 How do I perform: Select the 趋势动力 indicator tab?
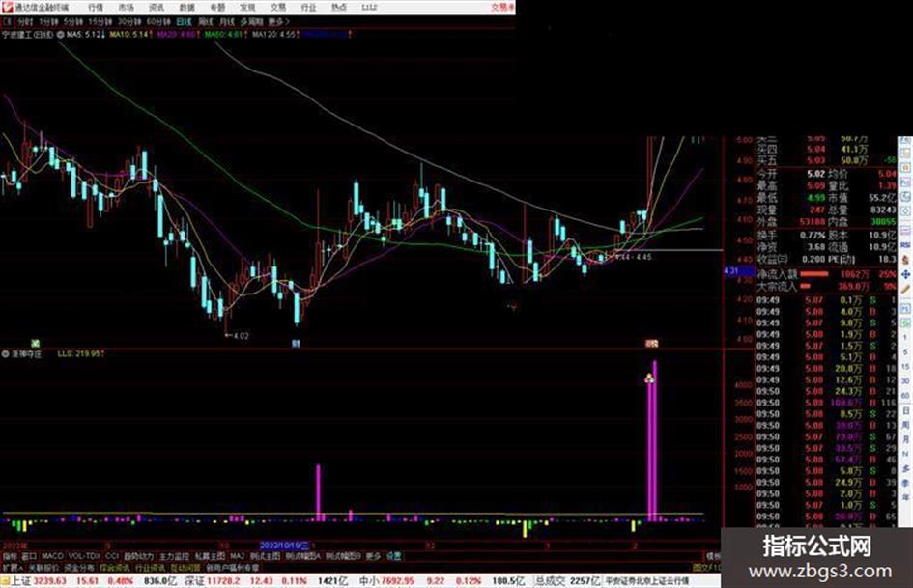point(138,556)
